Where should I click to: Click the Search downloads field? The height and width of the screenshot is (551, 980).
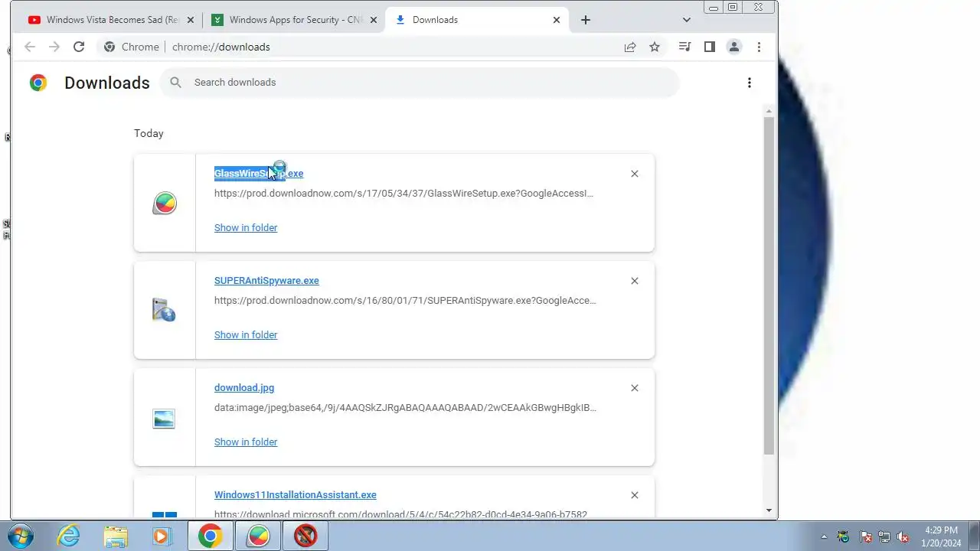click(x=420, y=83)
